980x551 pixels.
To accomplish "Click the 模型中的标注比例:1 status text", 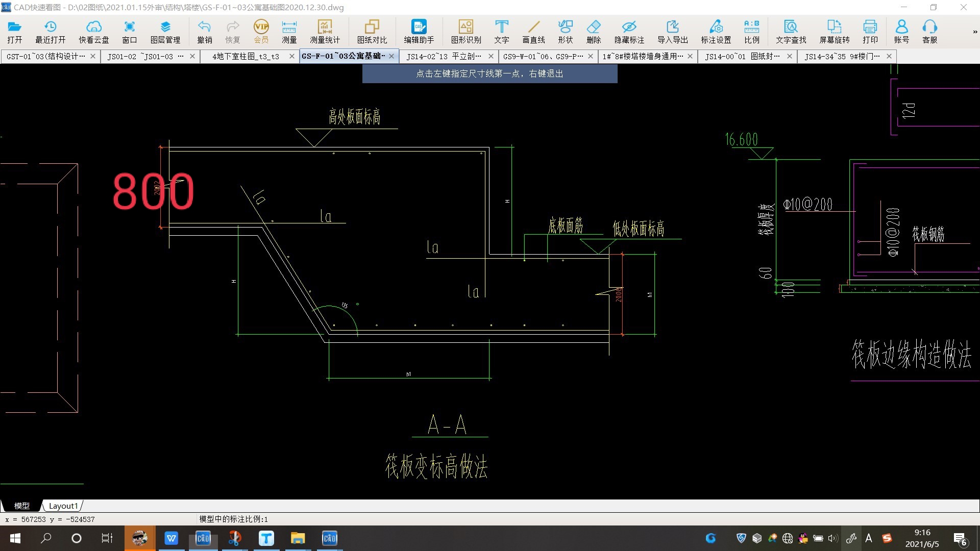I will tap(233, 519).
